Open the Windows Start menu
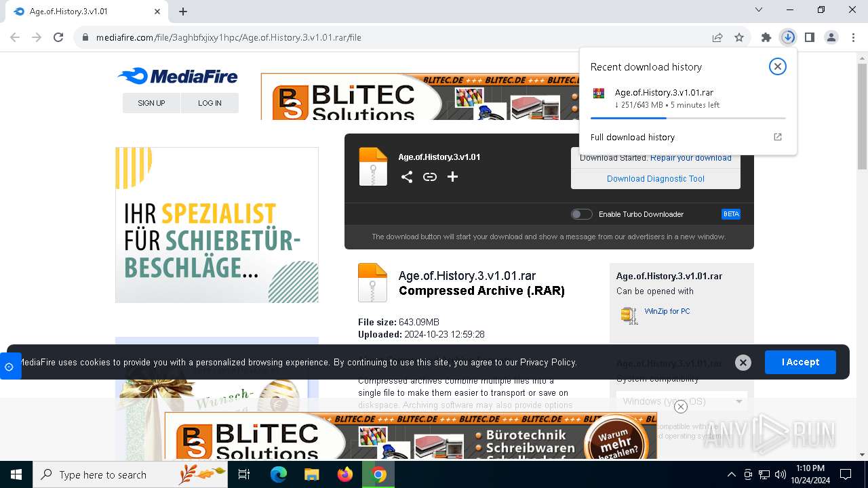 (16, 474)
